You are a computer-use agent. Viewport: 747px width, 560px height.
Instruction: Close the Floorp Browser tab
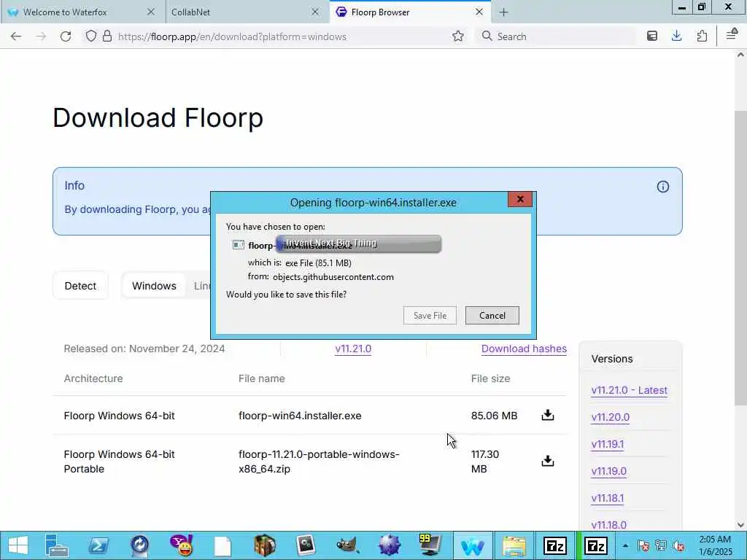(x=479, y=12)
